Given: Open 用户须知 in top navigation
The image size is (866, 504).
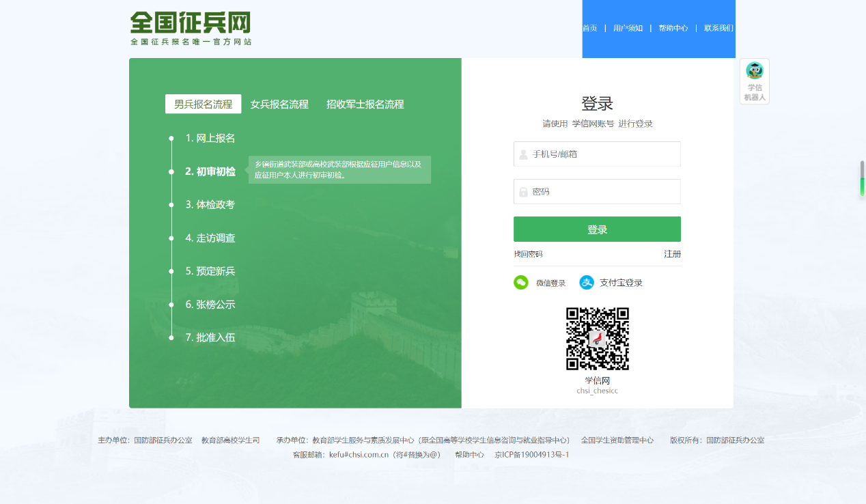Looking at the screenshot, I should (x=628, y=28).
